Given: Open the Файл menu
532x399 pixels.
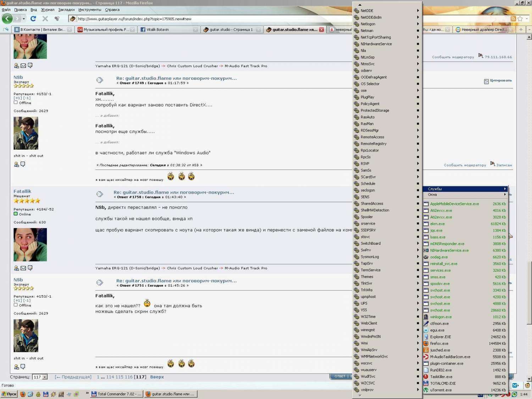Looking at the screenshot, I should tap(6, 10).
